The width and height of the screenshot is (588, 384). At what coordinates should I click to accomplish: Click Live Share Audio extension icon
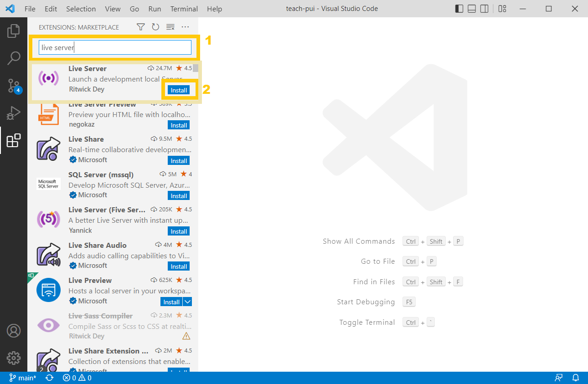coord(48,255)
